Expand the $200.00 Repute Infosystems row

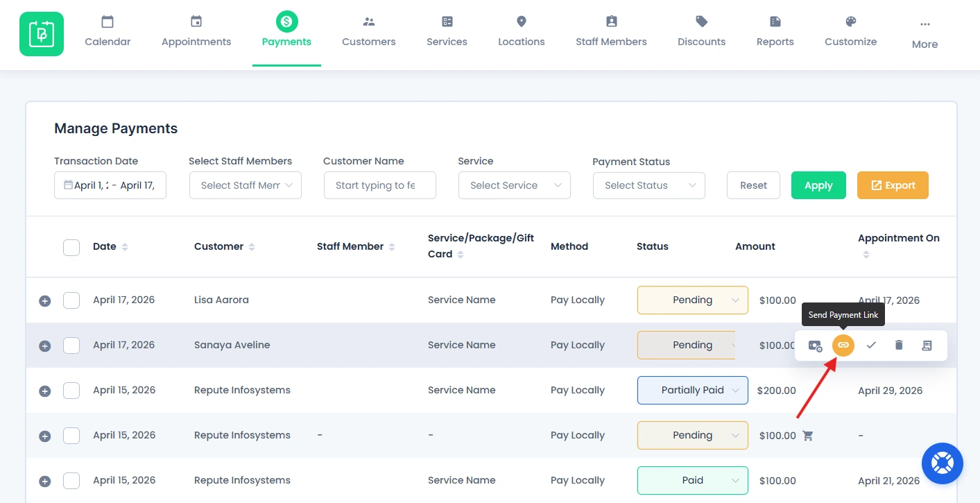(45, 391)
